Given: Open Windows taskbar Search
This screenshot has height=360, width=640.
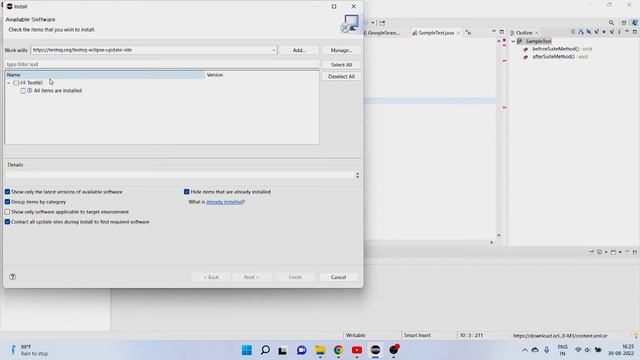Looking at the screenshot, I should [x=265, y=350].
